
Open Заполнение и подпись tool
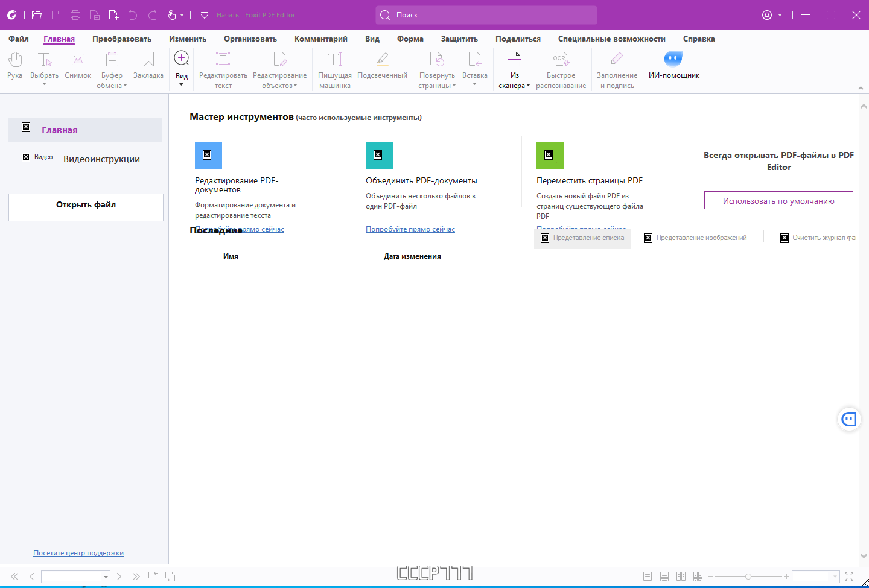pyautogui.click(x=617, y=69)
